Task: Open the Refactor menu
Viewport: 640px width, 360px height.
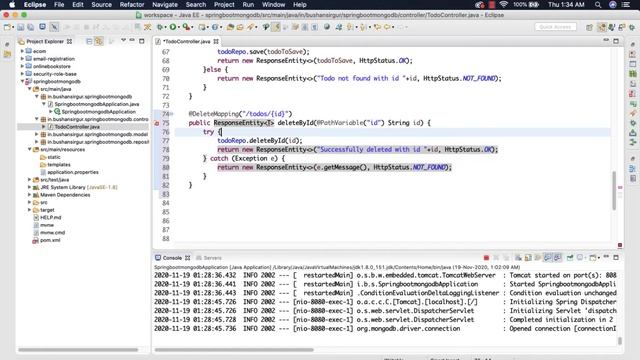Action: (x=132, y=5)
